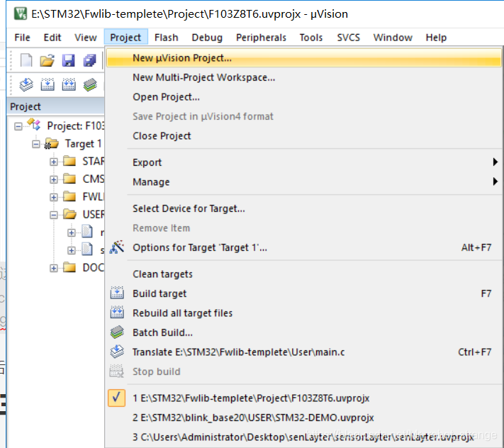The width and height of the screenshot is (504, 448).
Task: Open the Help menu
Action: [x=436, y=38]
